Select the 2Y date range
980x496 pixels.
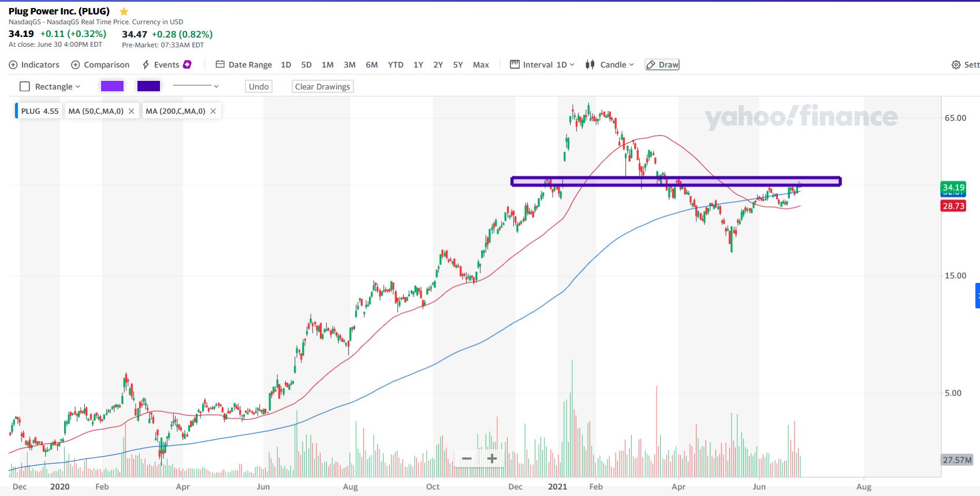[x=438, y=65]
